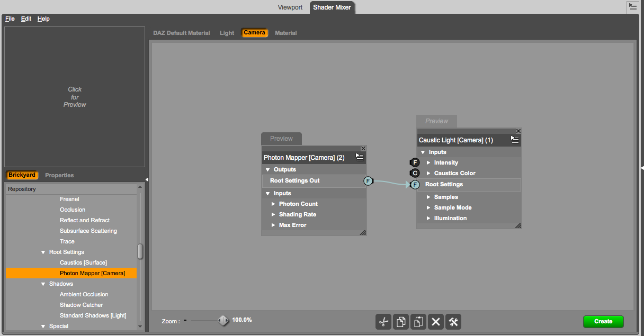Collapse the Outputs section of Photon Mapper
644x336 pixels.
(268, 170)
